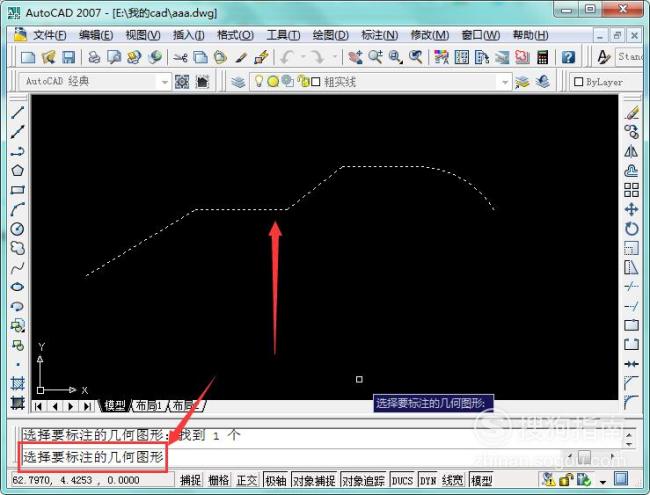Open the 文件(F) menu
650x495 pixels.
tap(50, 35)
